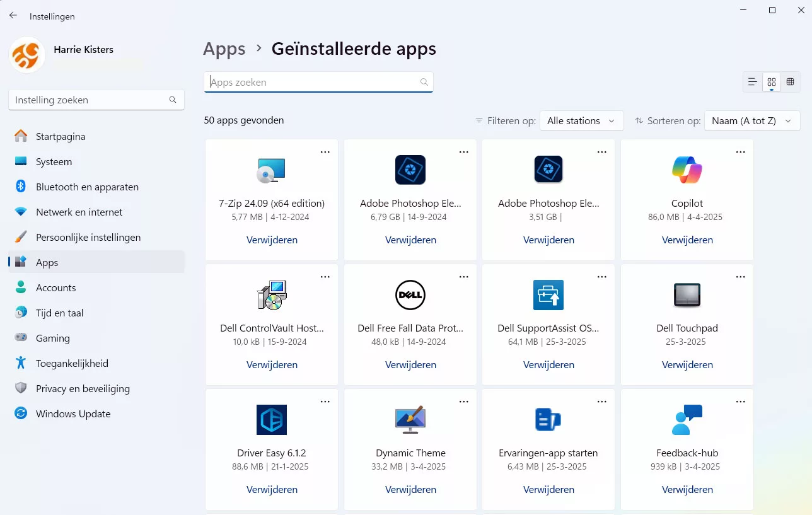812x515 pixels.
Task: Click Verwijderen for Ervaringen-app starten
Action: (x=548, y=489)
